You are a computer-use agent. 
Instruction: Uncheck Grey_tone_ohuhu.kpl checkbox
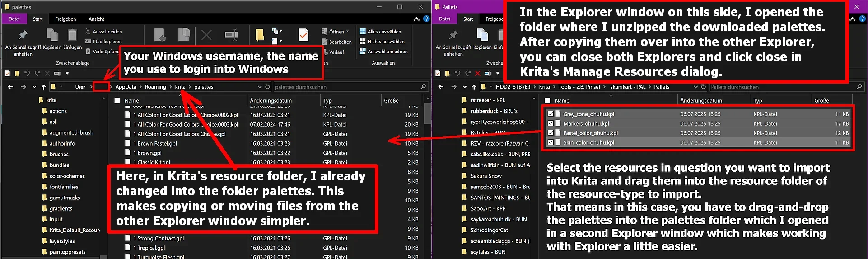pos(551,114)
